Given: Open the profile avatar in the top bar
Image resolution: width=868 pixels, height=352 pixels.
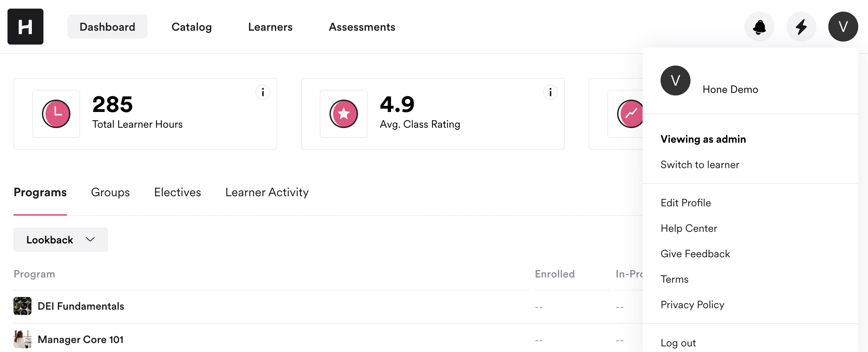Looking at the screenshot, I should 843,27.
